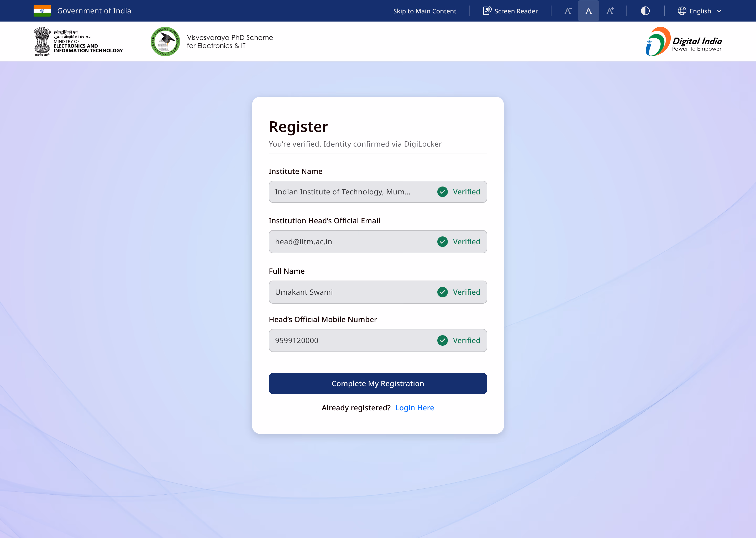Click Skip to Main Content link
This screenshot has height=538, width=756.
pos(425,11)
